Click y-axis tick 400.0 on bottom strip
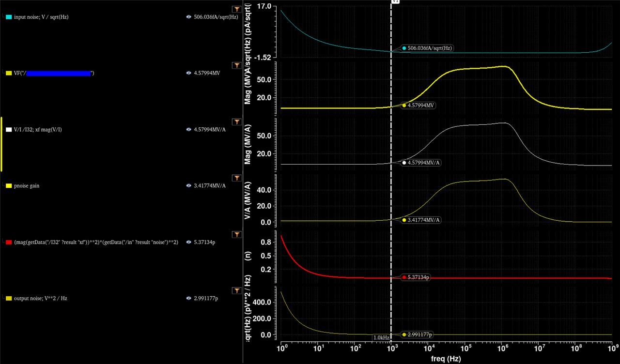Image resolution: width=620 pixels, height=364 pixels. pyautogui.click(x=262, y=302)
